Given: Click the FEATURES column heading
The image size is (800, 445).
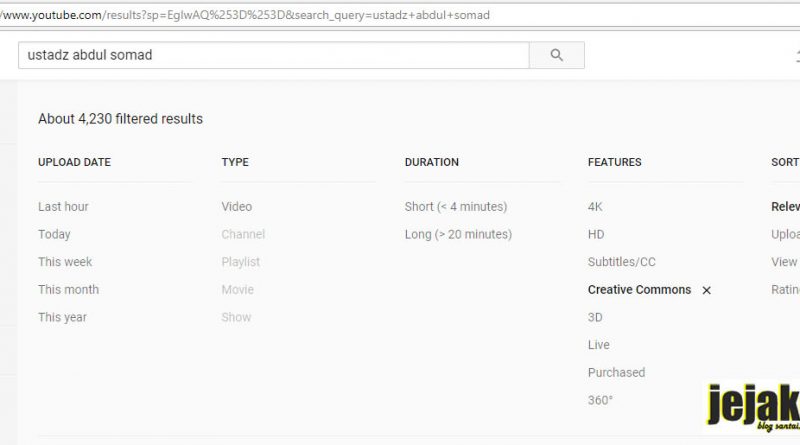Looking at the screenshot, I should 615,162.
